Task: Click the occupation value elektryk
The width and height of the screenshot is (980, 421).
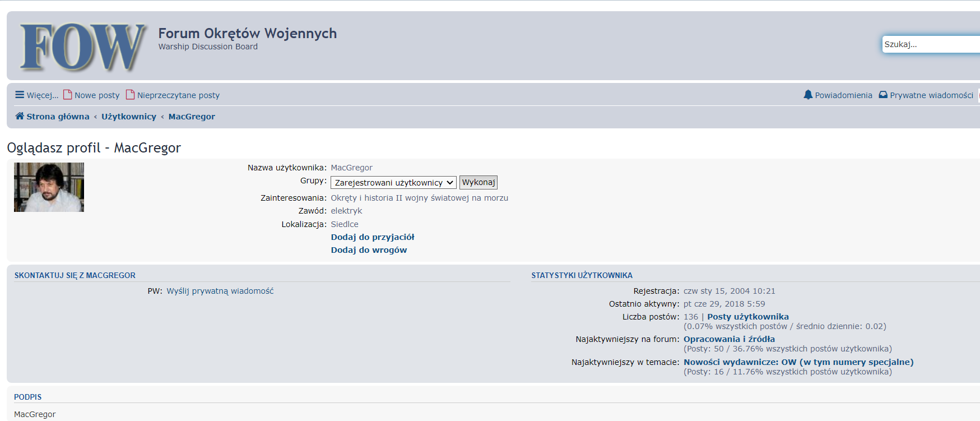Action: click(346, 211)
